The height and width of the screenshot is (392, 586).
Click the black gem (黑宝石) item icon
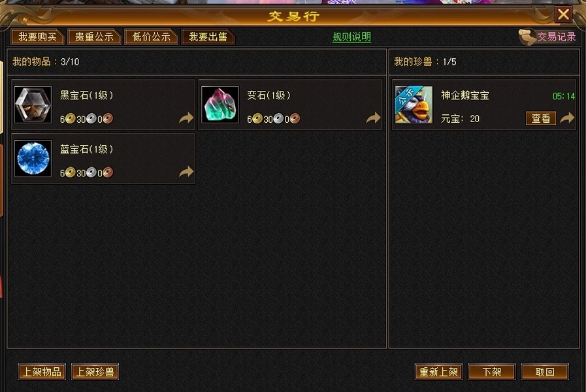click(33, 105)
